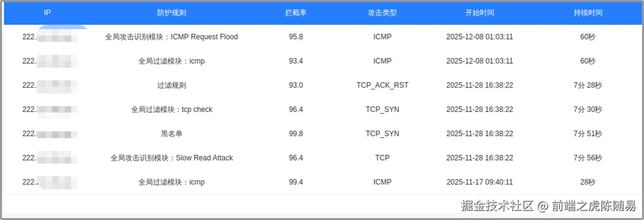Click the 持续时间 column header
The image size is (644, 220).
tap(588, 13)
